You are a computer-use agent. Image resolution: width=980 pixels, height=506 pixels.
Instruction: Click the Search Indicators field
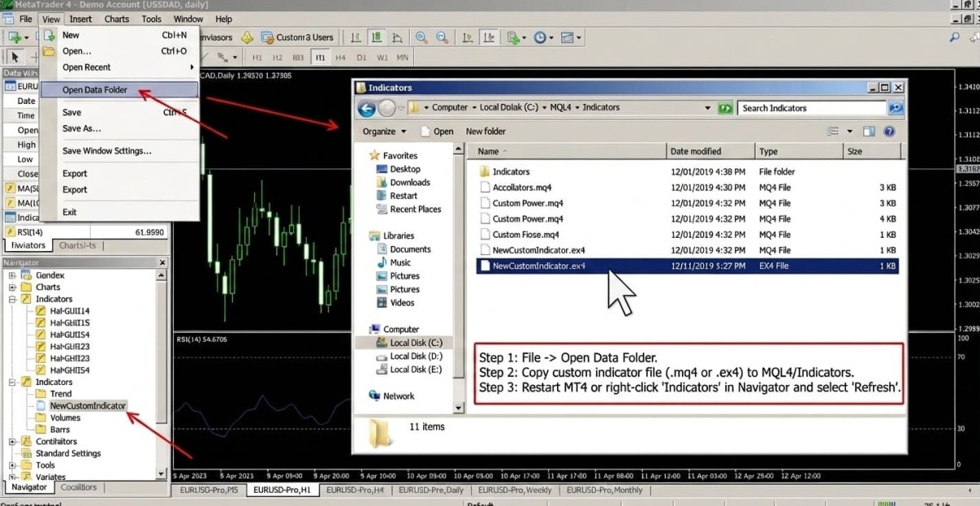pos(812,108)
